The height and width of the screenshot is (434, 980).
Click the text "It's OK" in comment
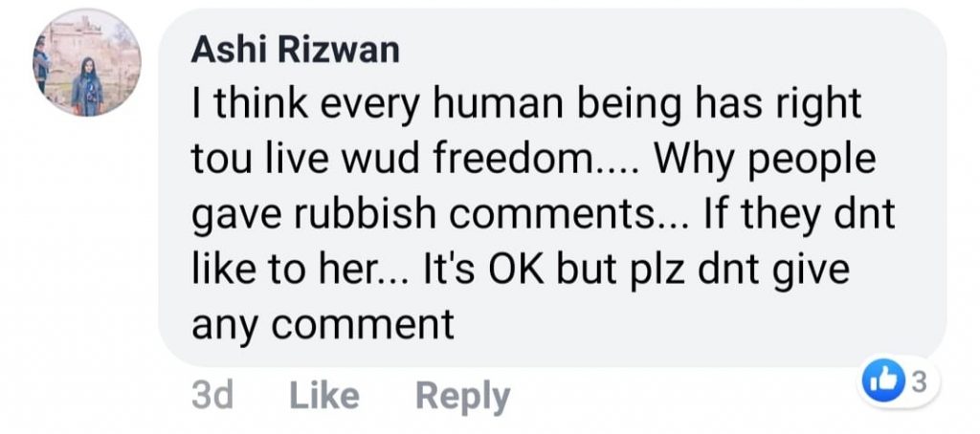point(482,270)
